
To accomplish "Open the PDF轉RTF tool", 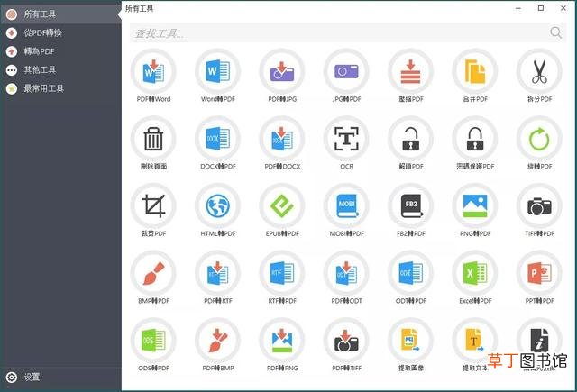I will pyautogui.click(x=218, y=274).
